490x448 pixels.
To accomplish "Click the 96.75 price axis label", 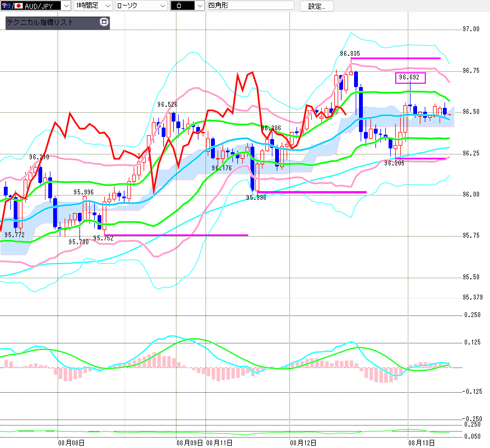I will [471, 71].
